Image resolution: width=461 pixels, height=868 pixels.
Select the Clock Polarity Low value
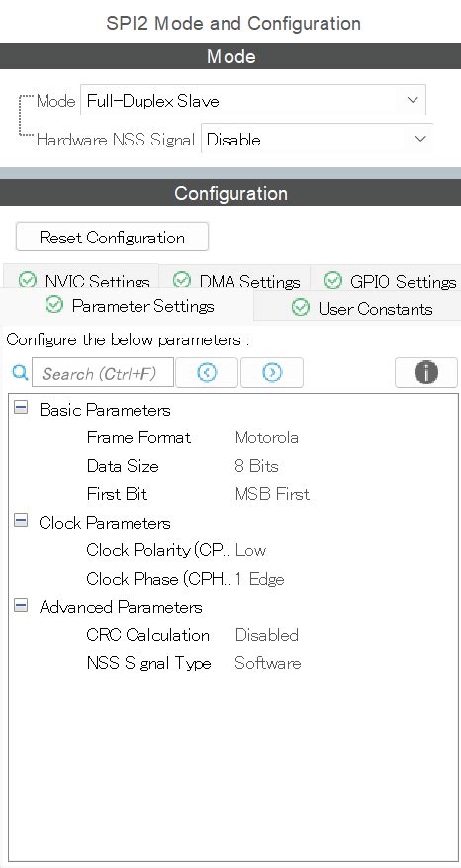pyautogui.click(x=250, y=550)
